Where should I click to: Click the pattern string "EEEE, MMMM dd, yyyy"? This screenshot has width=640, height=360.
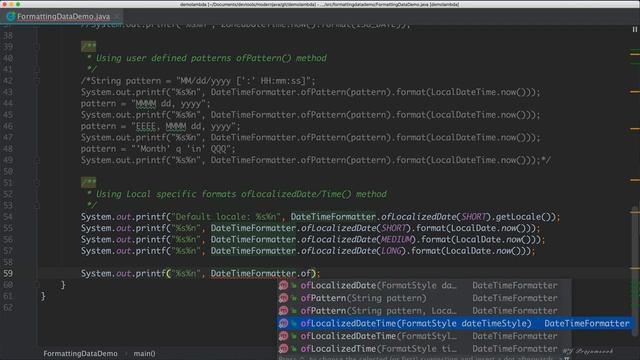click(x=185, y=126)
